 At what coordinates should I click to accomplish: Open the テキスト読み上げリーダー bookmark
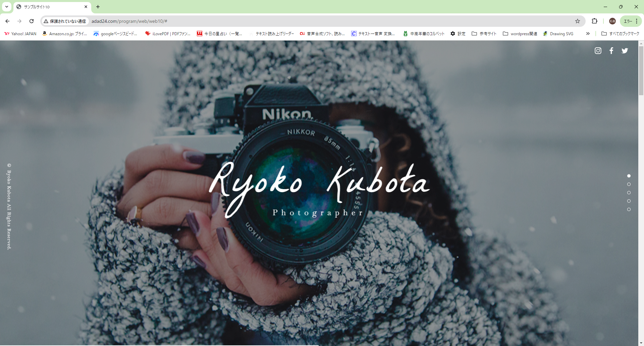(271, 34)
